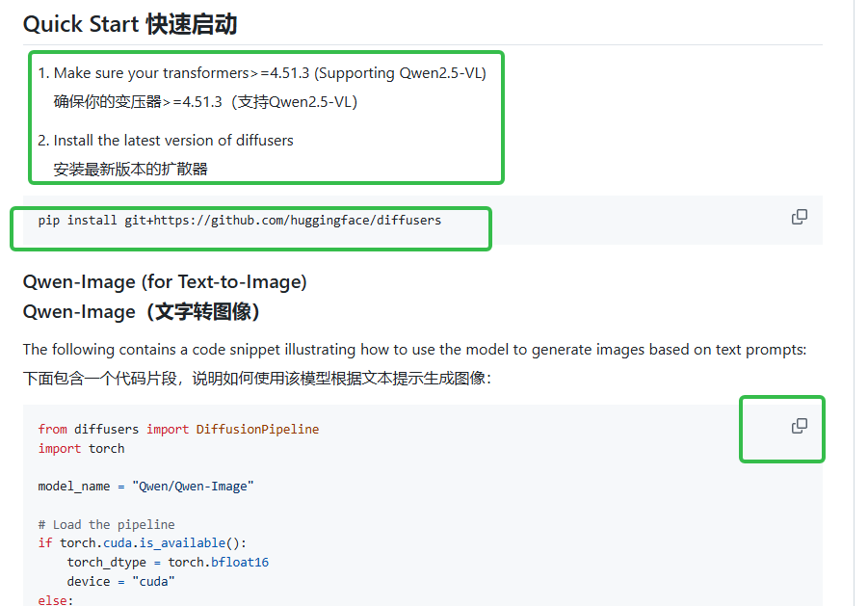Click the "Quick Start 快速启动" heading
This screenshot has width=868, height=606.
pos(129,23)
